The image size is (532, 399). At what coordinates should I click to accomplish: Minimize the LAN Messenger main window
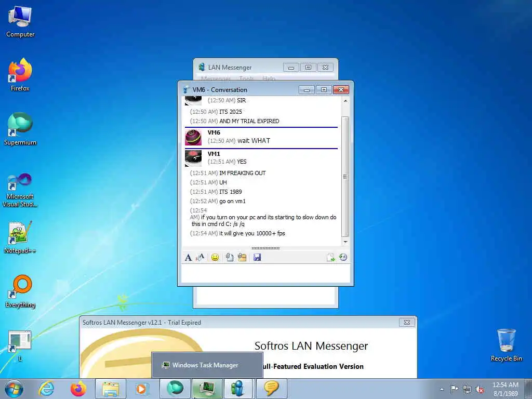(x=291, y=67)
